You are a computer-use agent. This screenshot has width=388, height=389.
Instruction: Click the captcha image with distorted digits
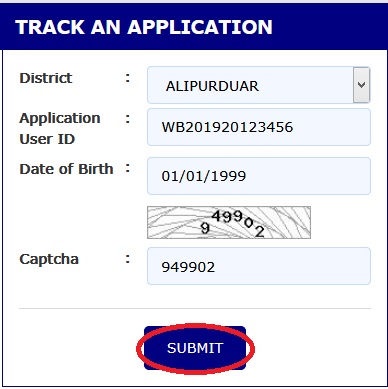(229, 223)
